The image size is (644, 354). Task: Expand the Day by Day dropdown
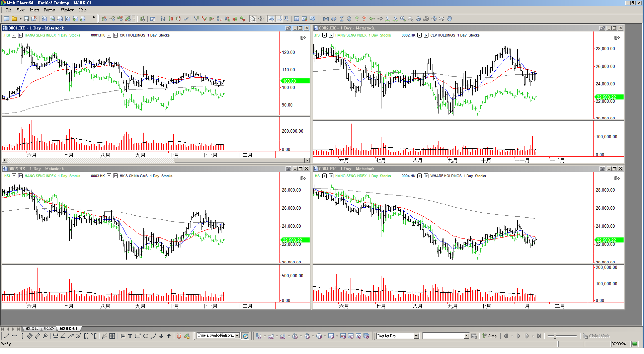point(416,336)
